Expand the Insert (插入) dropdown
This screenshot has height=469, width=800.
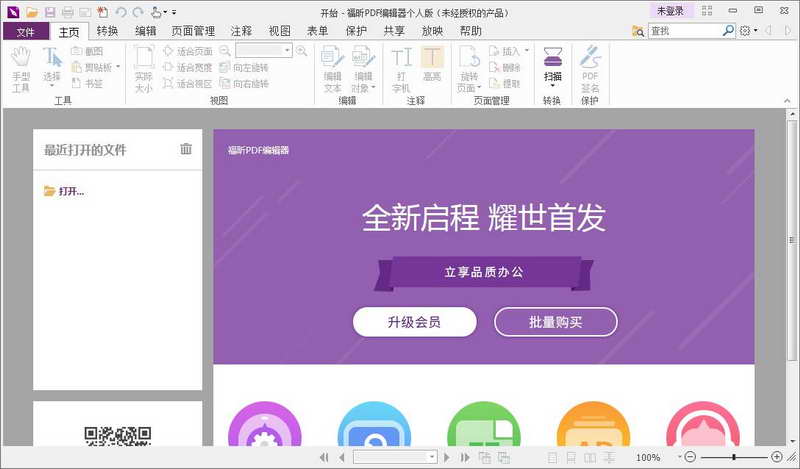pyautogui.click(x=527, y=51)
